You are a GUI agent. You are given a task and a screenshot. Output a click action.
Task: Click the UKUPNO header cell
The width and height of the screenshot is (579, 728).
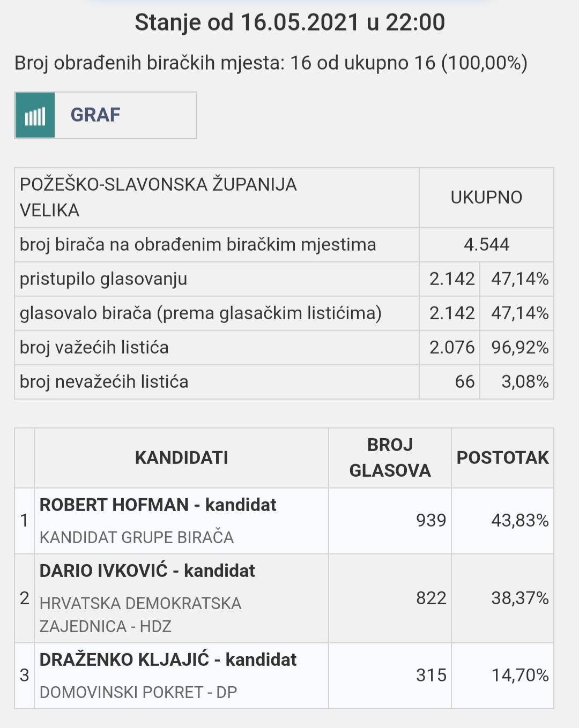[x=486, y=198]
